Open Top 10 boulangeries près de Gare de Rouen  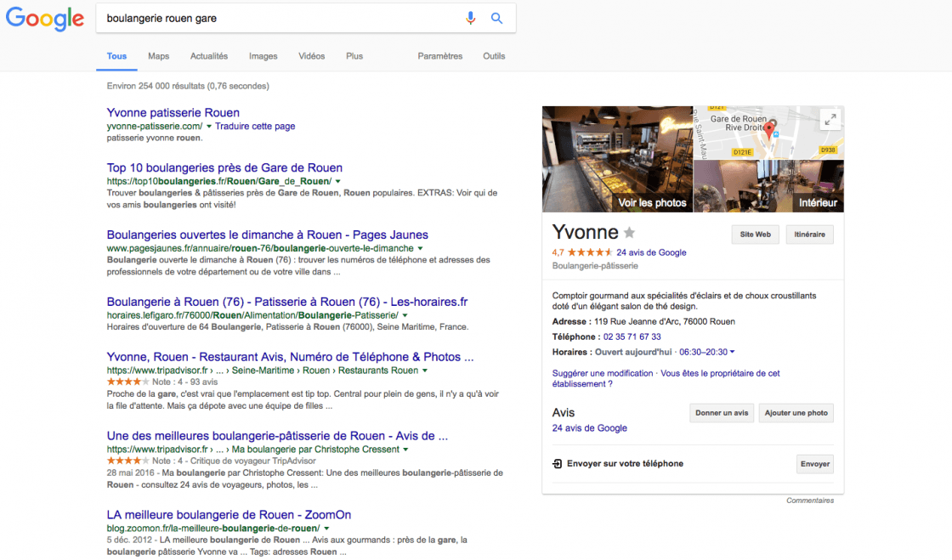tap(224, 168)
